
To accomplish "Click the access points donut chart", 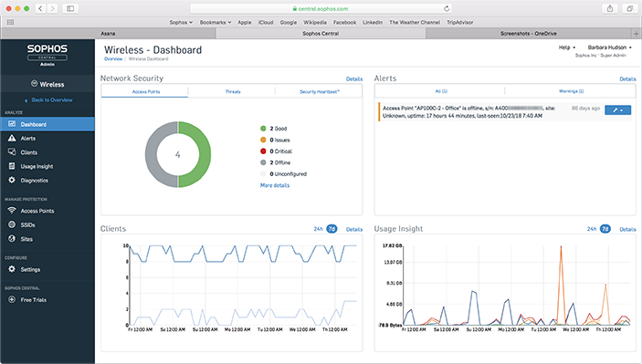I will click(x=178, y=154).
